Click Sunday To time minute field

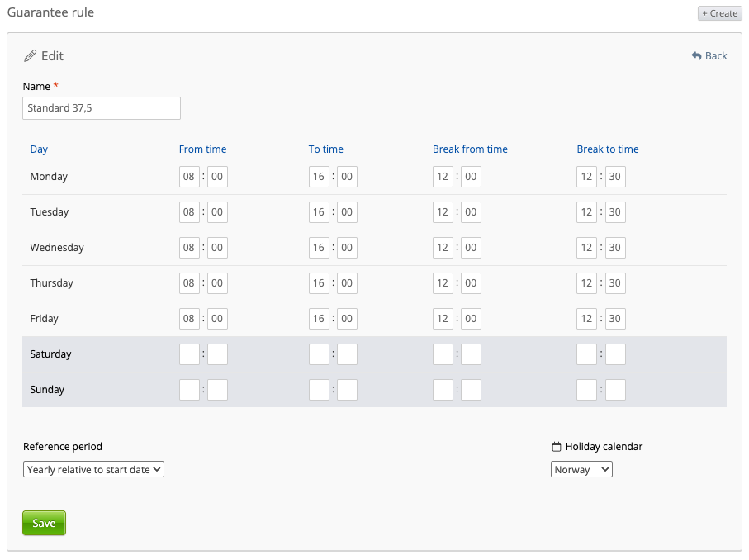(347, 390)
